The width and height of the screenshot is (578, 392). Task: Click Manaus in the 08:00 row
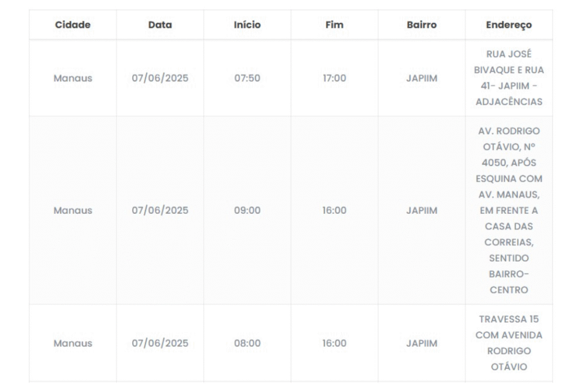tap(73, 343)
